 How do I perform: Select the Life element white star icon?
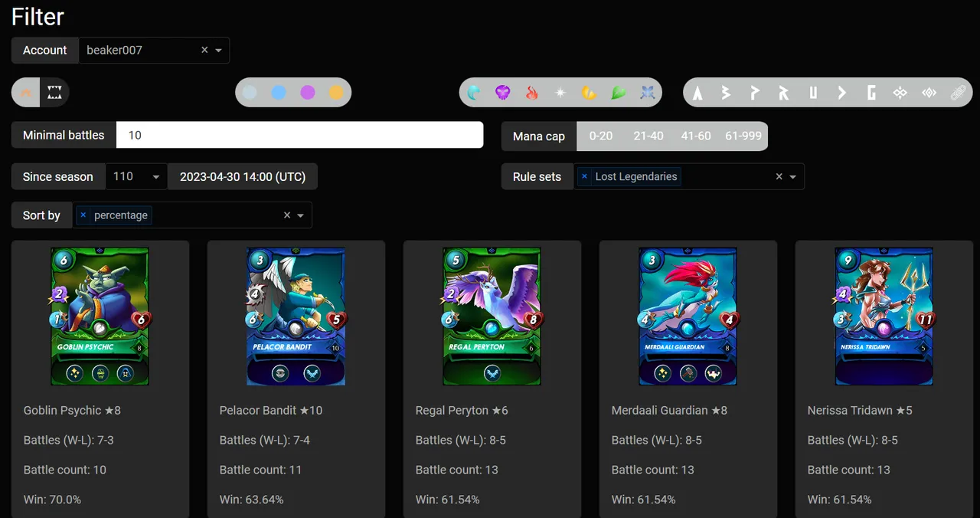[560, 93]
